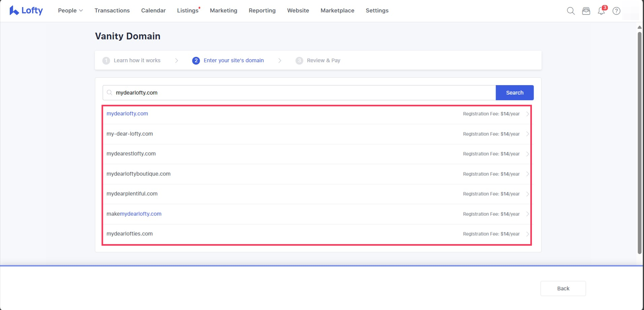This screenshot has height=310, width=644.
Task: Open the global search magnifier icon
Action: click(571, 11)
